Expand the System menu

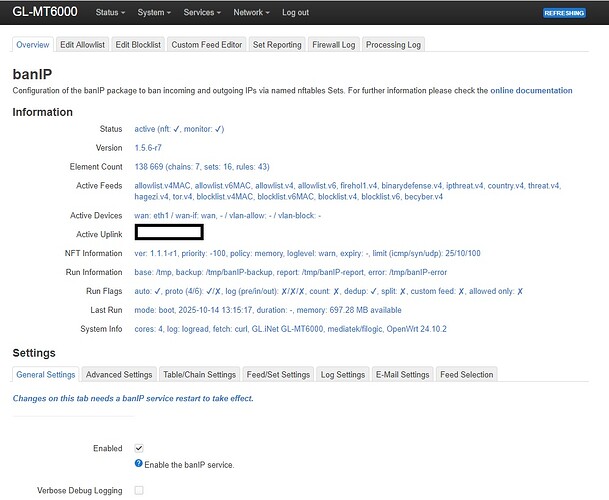point(153,13)
